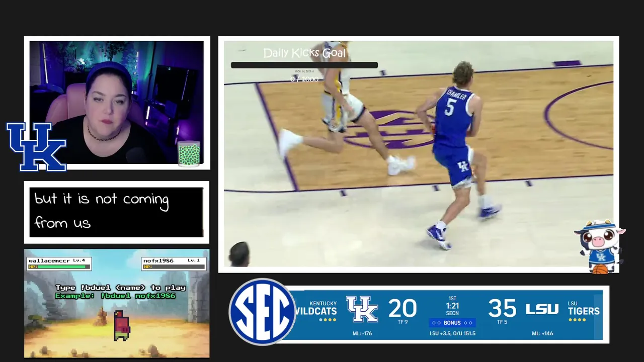
Task: Click the LSU logo in the scoreboard
Action: [x=542, y=309]
